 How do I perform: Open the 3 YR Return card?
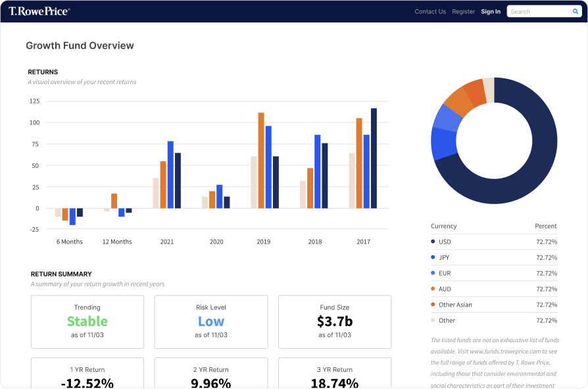point(335,373)
